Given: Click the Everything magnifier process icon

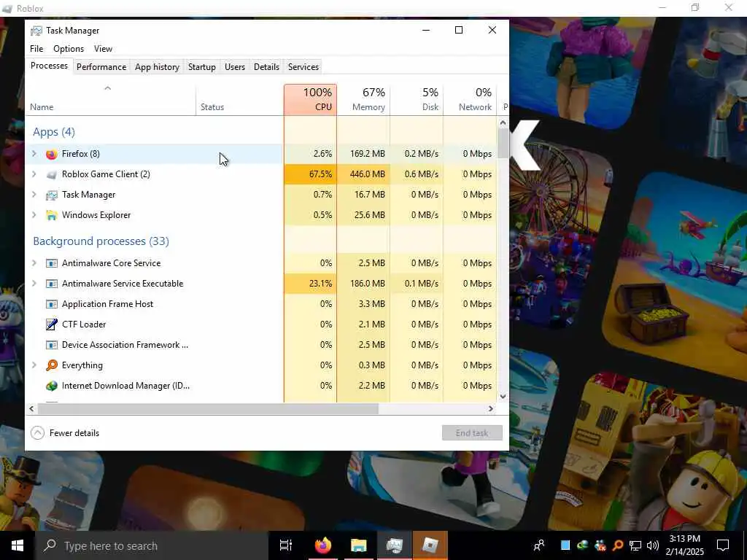Looking at the screenshot, I should click(x=52, y=365).
